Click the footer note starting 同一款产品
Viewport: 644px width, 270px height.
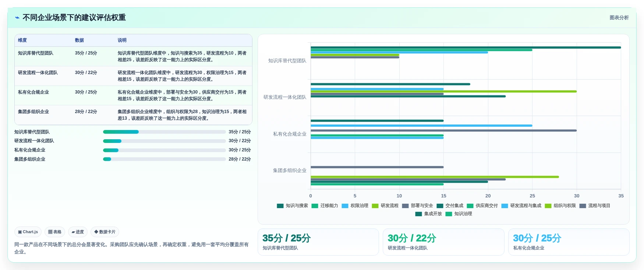coord(131,248)
